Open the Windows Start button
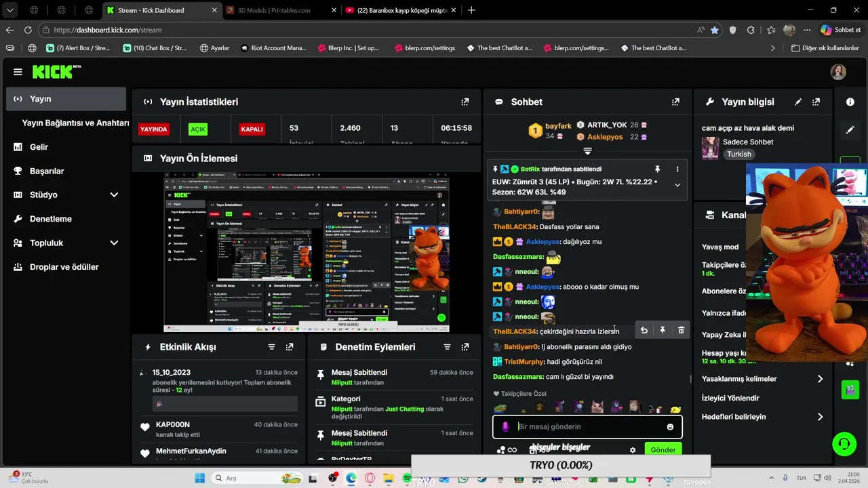 (199, 478)
